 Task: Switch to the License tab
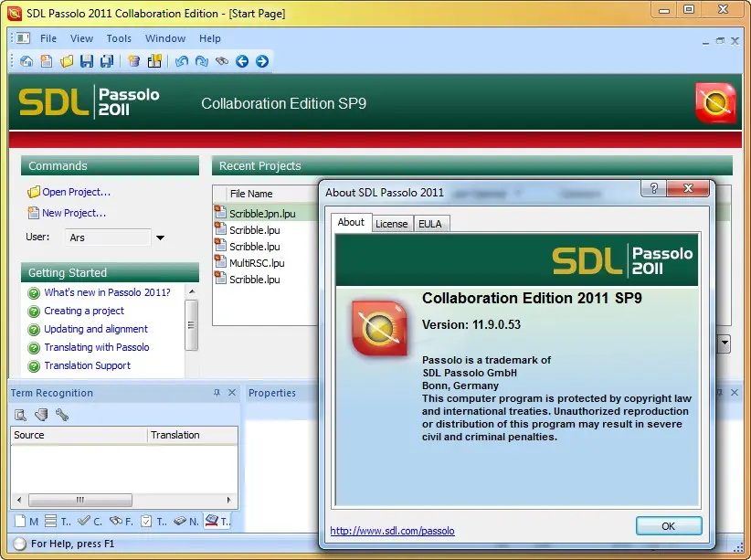point(392,224)
